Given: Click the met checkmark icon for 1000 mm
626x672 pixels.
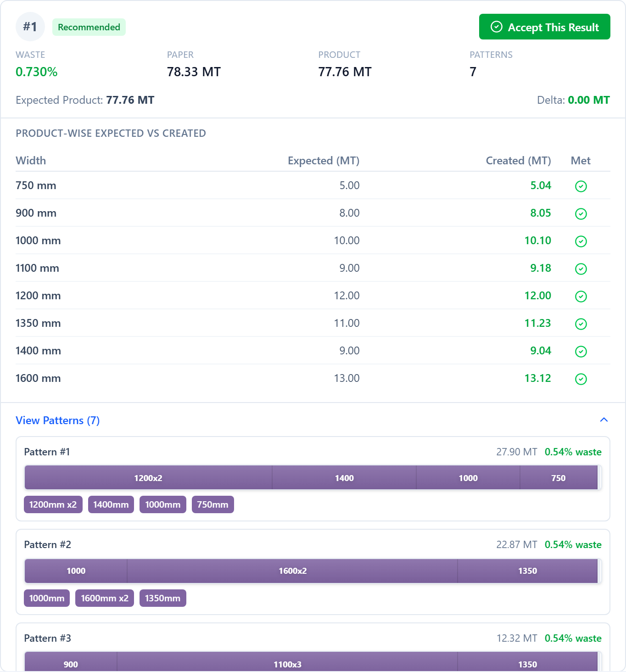Looking at the screenshot, I should pos(581,241).
